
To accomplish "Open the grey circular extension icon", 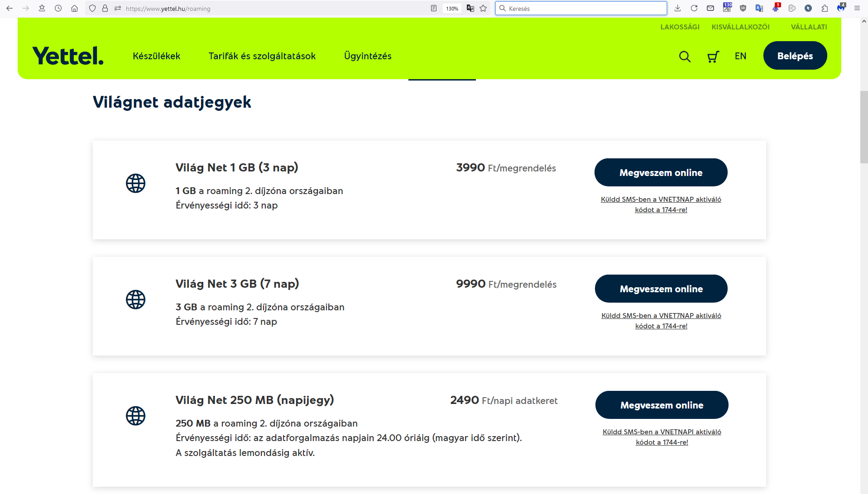I will [792, 8].
